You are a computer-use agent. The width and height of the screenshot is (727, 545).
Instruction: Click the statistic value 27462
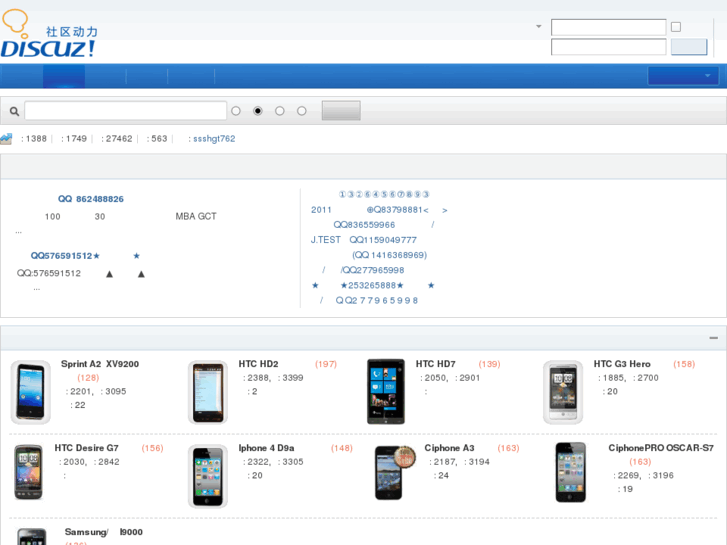(x=119, y=139)
